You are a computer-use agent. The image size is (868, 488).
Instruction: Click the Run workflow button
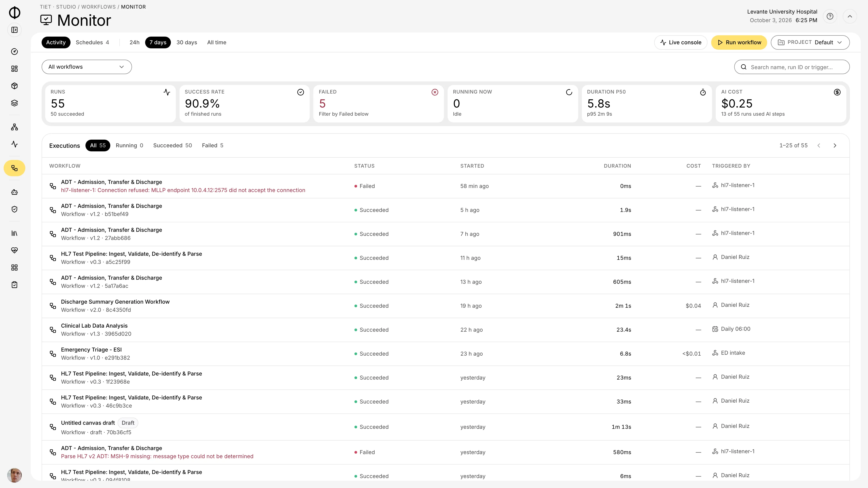pyautogui.click(x=739, y=42)
